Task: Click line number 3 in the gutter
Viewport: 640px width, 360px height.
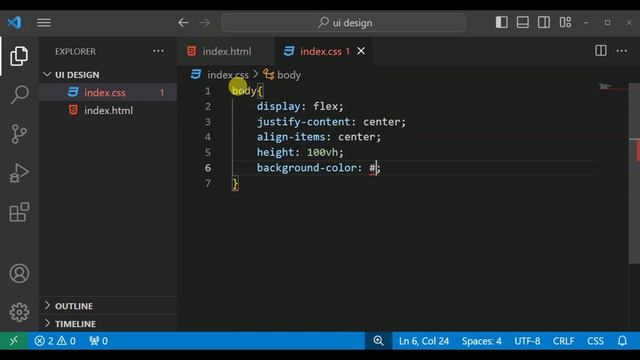Action: click(208, 122)
